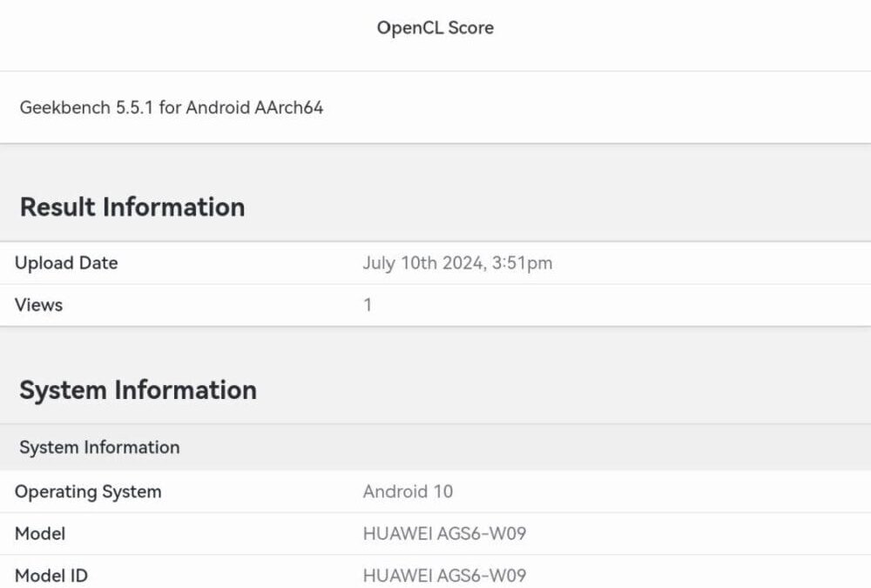The height and width of the screenshot is (588, 871).
Task: Click the word Score in OpenCL title
Action: [x=469, y=28]
